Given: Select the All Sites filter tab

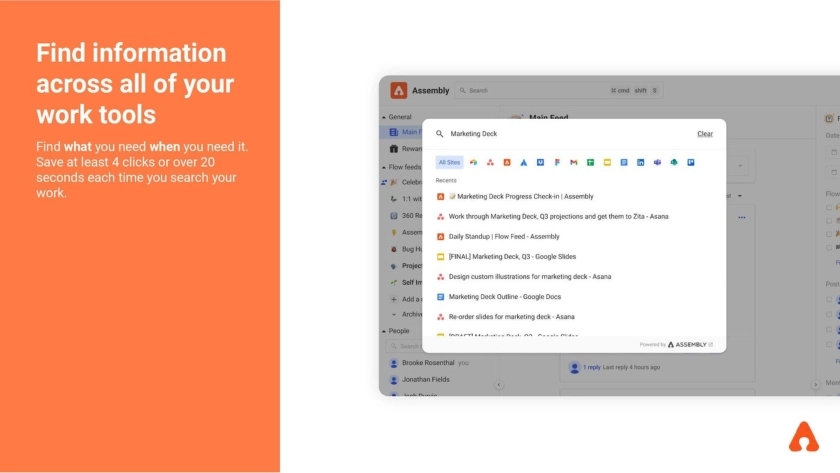Looking at the screenshot, I should tap(449, 162).
